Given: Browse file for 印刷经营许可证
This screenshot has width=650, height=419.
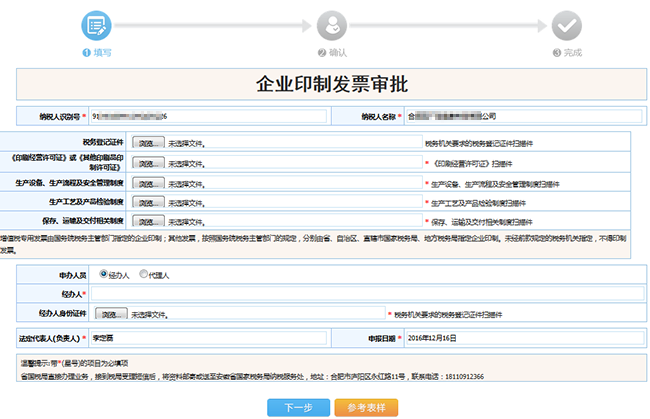Looking at the screenshot, I should click(x=148, y=163).
